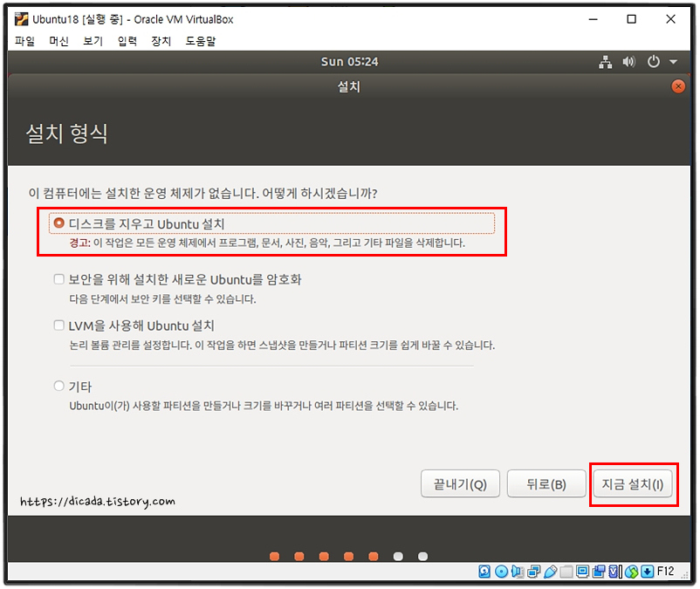Click the description starting '논리 볼륨 관리를 설정합니다'
The image size is (700, 589).
point(282,345)
